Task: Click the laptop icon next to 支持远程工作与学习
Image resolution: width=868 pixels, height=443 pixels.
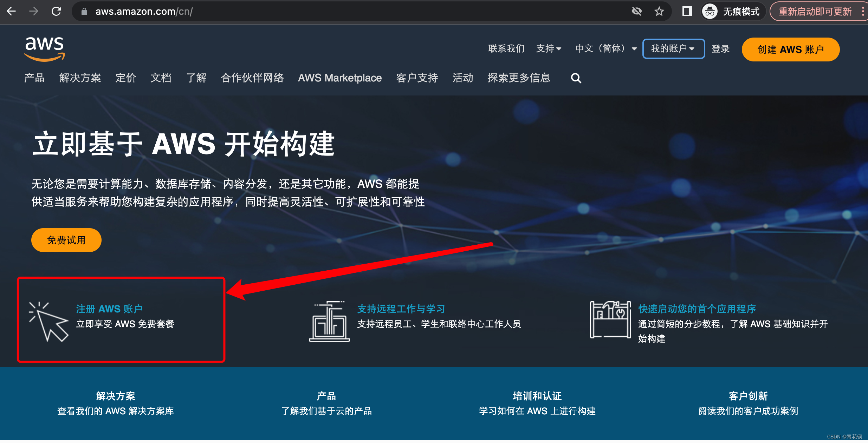Action: coord(329,320)
